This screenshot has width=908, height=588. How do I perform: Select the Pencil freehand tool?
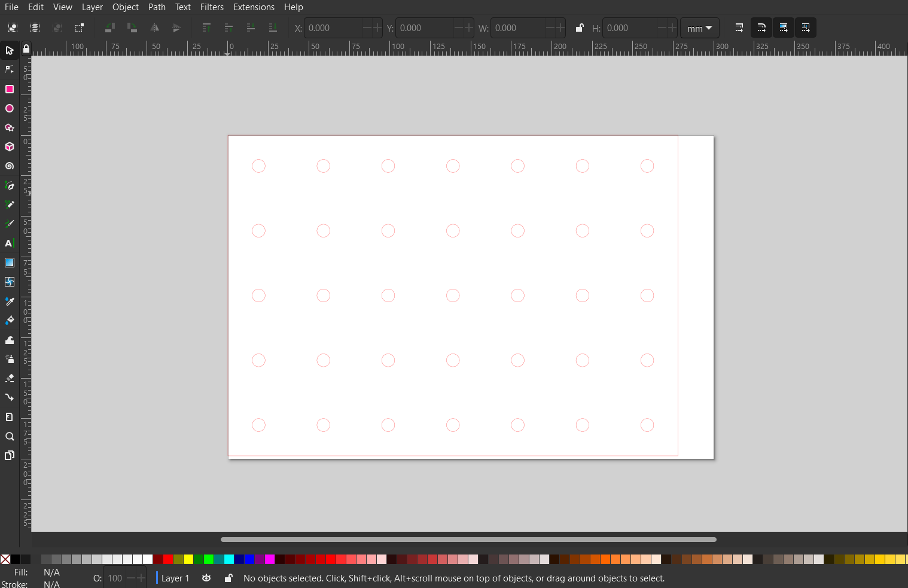coord(10,205)
